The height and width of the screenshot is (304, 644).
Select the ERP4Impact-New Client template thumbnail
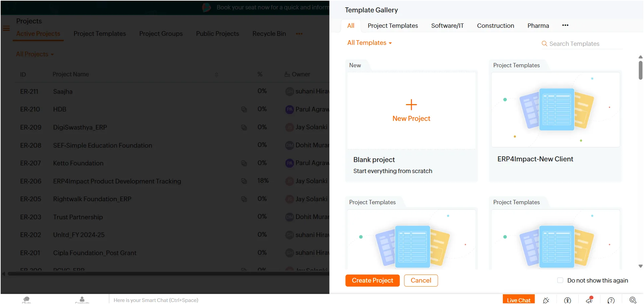pos(555,110)
